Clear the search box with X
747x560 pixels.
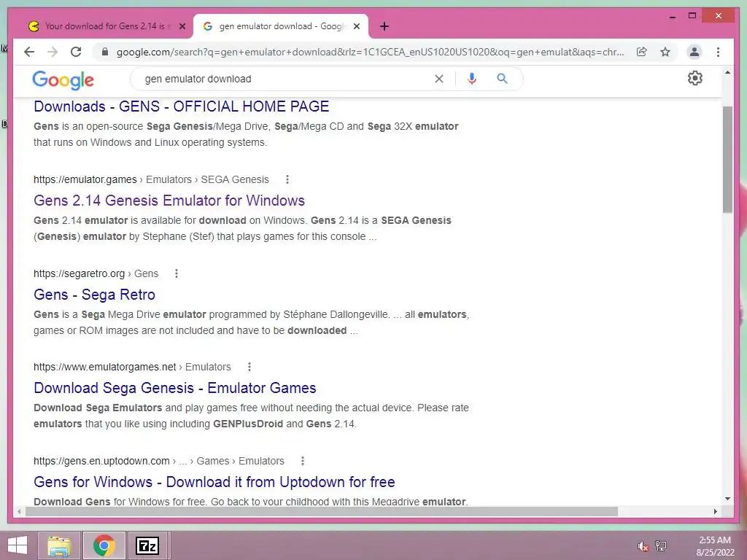[x=438, y=79]
